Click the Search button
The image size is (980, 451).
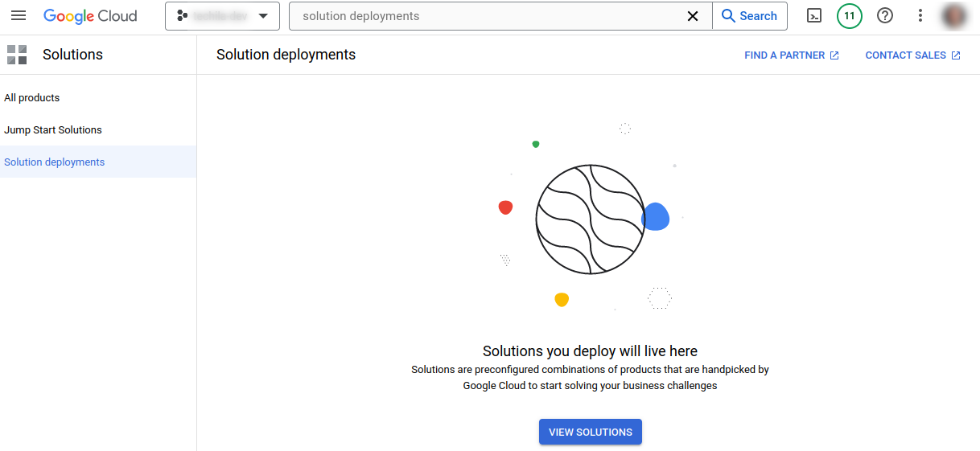tap(749, 16)
